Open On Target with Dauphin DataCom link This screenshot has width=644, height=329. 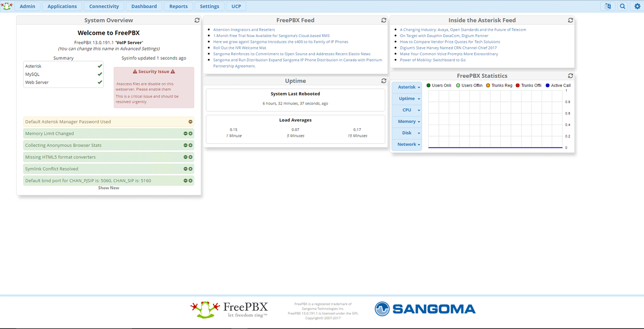click(444, 36)
